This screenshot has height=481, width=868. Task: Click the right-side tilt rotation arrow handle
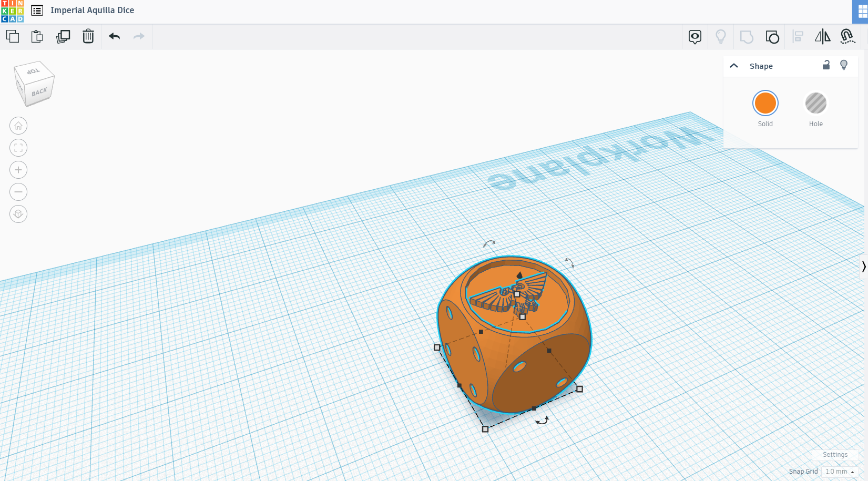click(569, 262)
